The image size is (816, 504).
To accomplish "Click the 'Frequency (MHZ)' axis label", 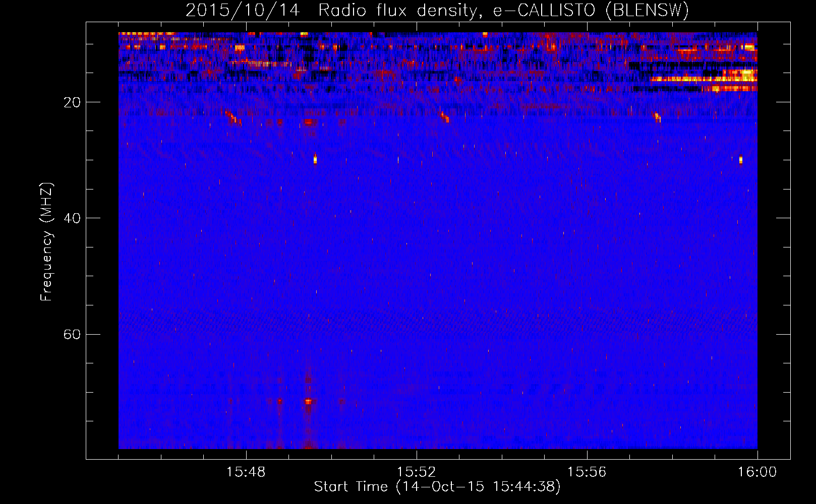I will [46, 242].
